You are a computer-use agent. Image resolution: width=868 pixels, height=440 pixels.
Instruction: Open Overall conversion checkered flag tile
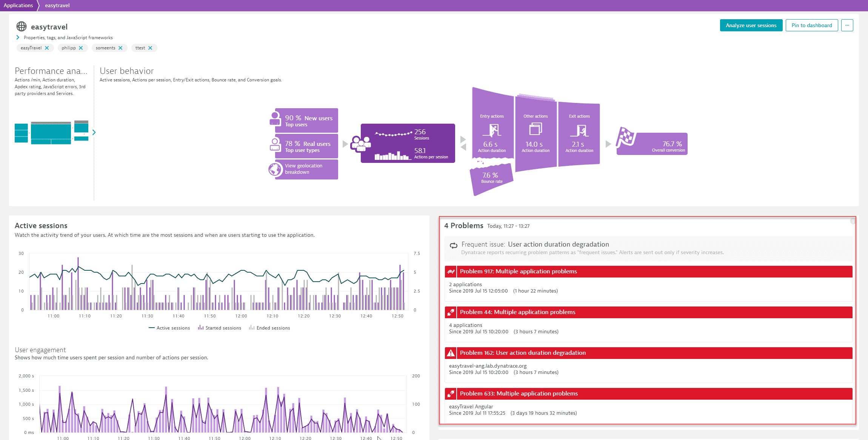pos(626,138)
